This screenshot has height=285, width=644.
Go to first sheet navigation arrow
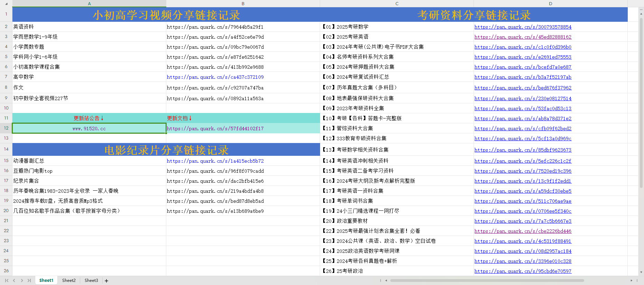tap(7, 281)
